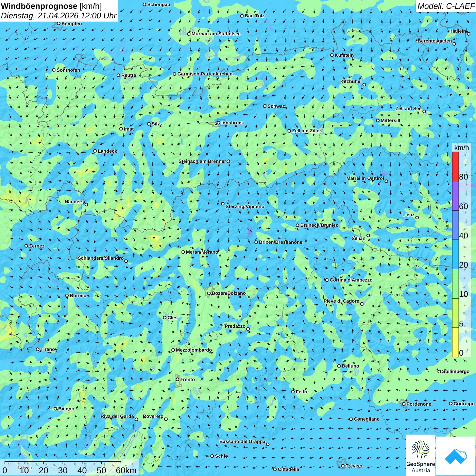
Task: Click the 'Schongau' label
Action: click(x=158, y=4)
